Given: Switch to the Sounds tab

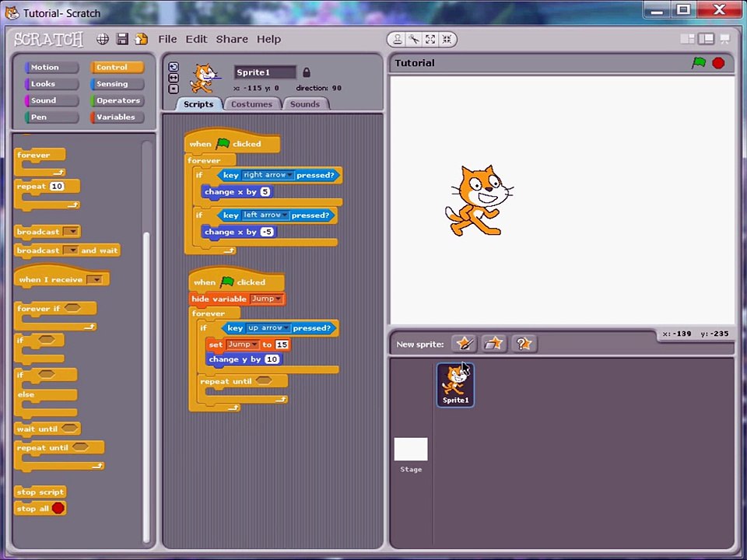Looking at the screenshot, I should pos(305,104).
